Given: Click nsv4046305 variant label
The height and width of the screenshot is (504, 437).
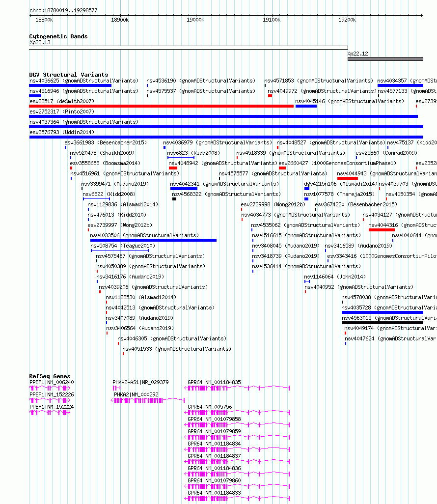Looking at the screenshot, I should click(x=172, y=338).
